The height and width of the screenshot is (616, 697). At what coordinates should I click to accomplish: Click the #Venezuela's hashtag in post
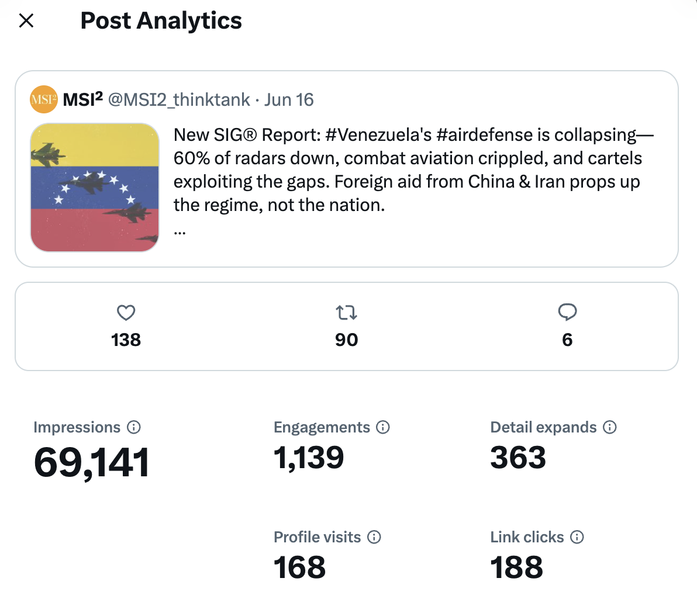tap(378, 134)
